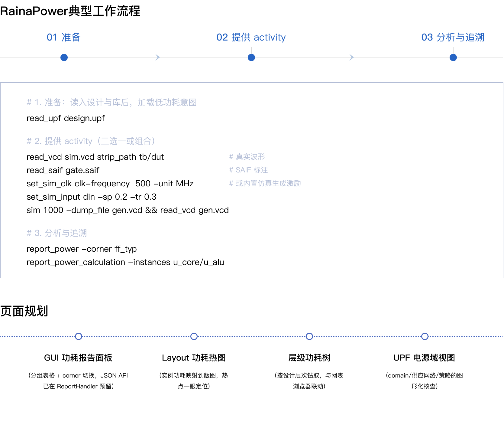
Task: Click the circle marker above 层级功耗树
Action: (309, 336)
